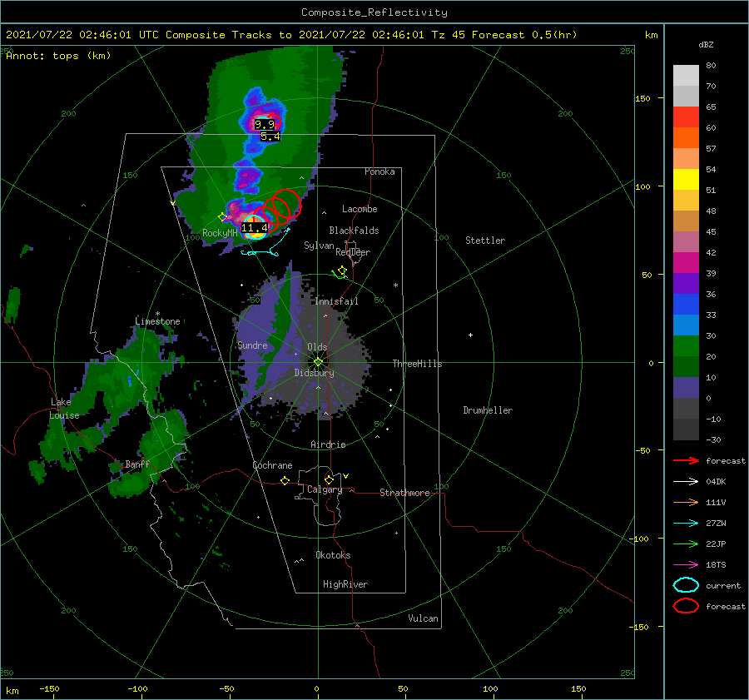Image resolution: width=749 pixels, height=700 pixels.
Task: Click the Cochrane city label
Action: (x=272, y=465)
